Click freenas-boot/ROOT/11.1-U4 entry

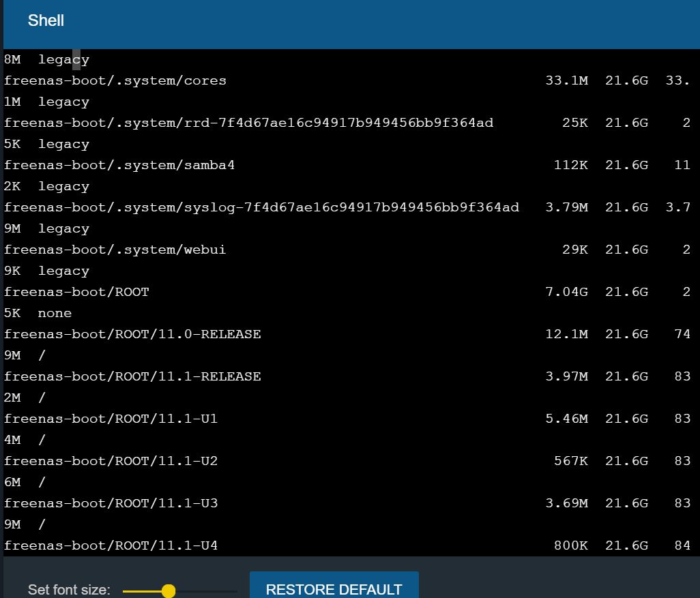[x=111, y=545]
